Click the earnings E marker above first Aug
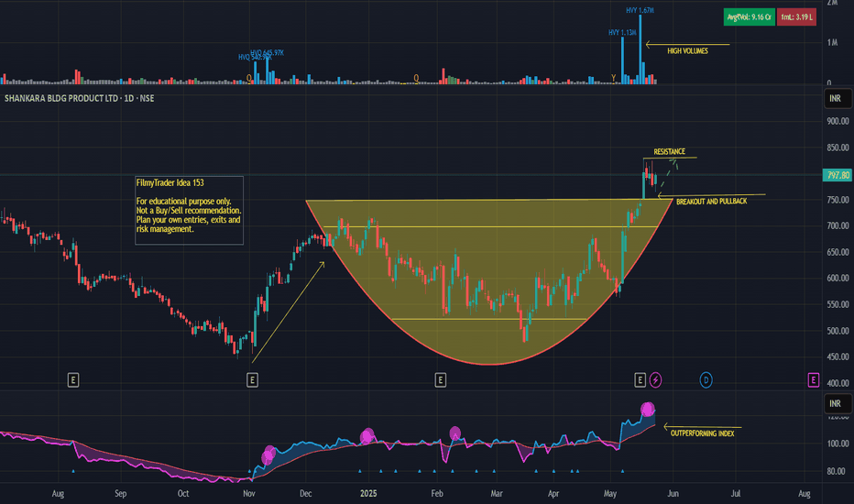Screen dimensions: 854x504 pos(73,379)
